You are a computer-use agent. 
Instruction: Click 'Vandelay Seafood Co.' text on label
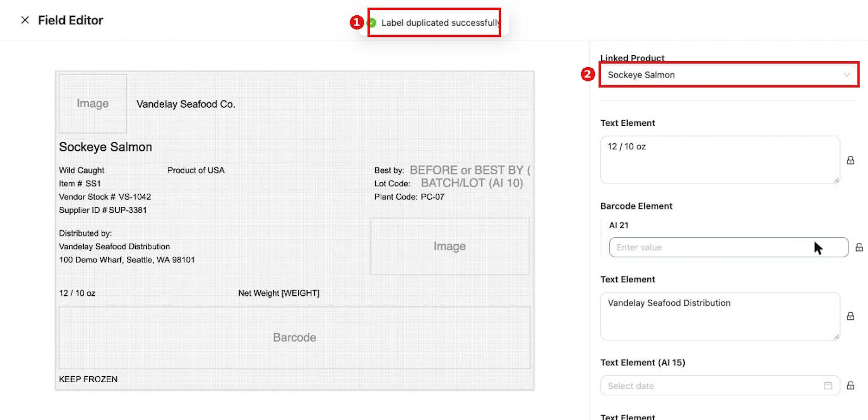coord(186,104)
